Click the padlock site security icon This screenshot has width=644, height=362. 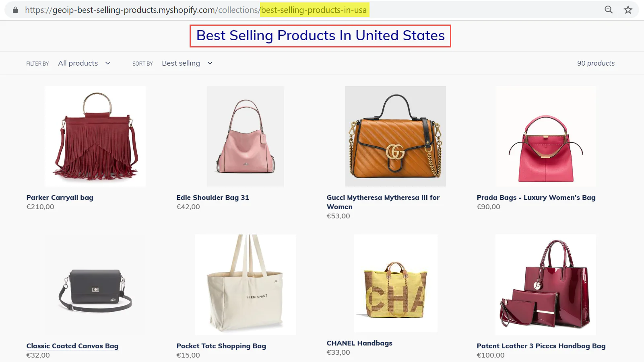(15, 10)
